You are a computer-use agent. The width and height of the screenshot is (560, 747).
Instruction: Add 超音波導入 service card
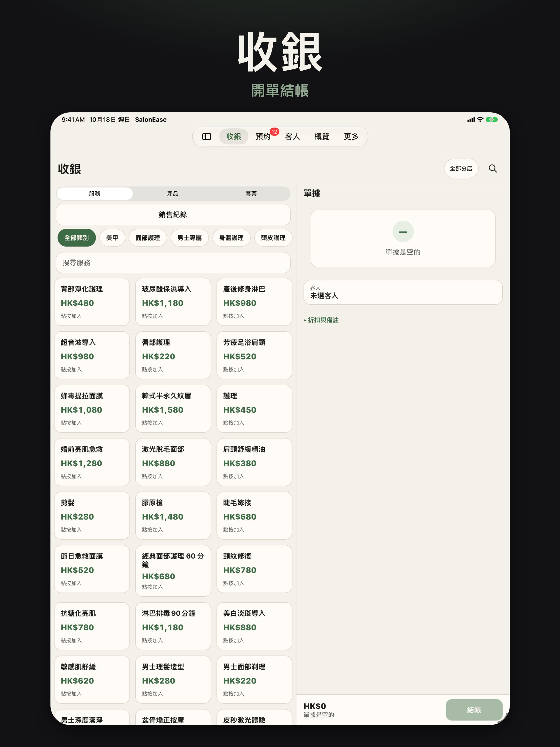(x=92, y=355)
